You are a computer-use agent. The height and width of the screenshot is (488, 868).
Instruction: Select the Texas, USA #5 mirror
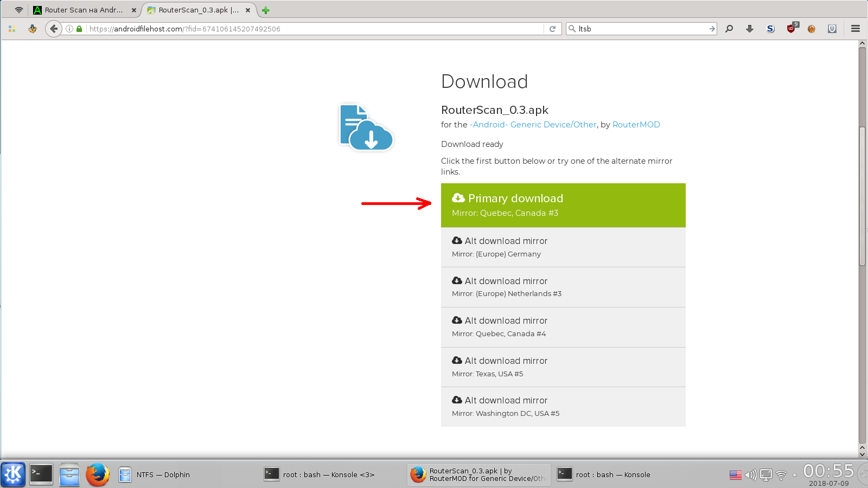[563, 367]
